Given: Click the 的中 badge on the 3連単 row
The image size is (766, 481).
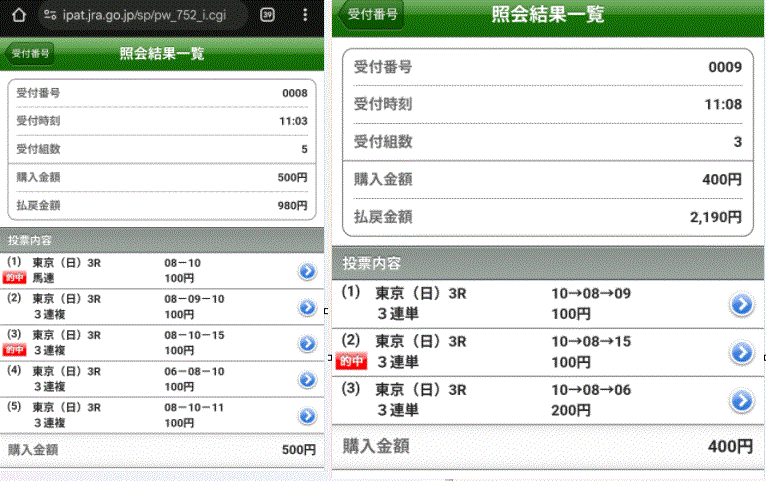Looking at the screenshot, I should 351,361.
